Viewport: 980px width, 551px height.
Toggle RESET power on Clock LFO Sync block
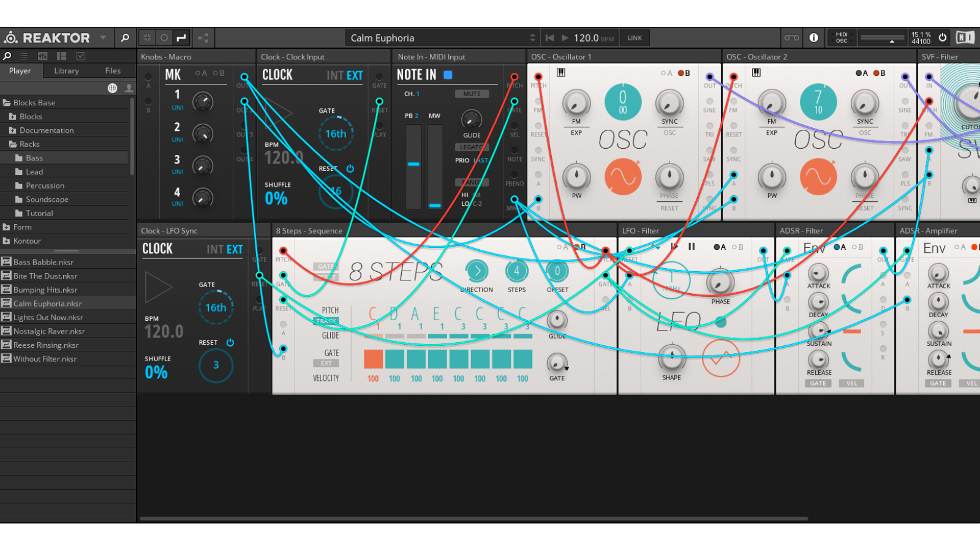coord(230,342)
